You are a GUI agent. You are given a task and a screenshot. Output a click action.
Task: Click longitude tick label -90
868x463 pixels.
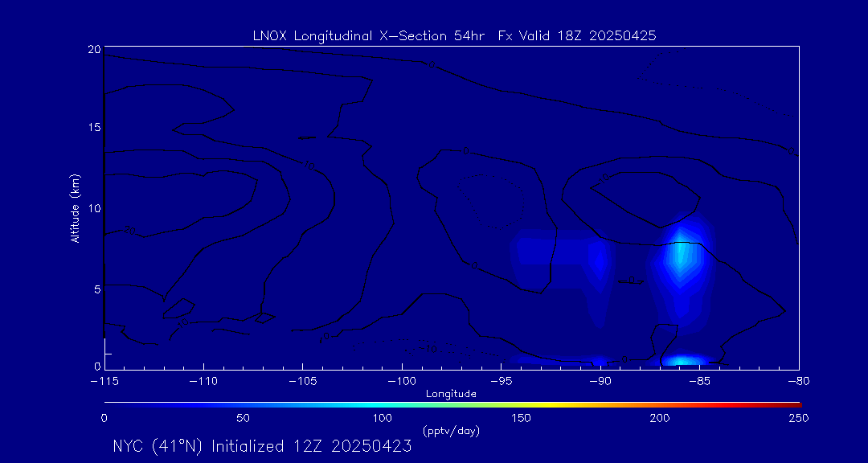click(600, 382)
